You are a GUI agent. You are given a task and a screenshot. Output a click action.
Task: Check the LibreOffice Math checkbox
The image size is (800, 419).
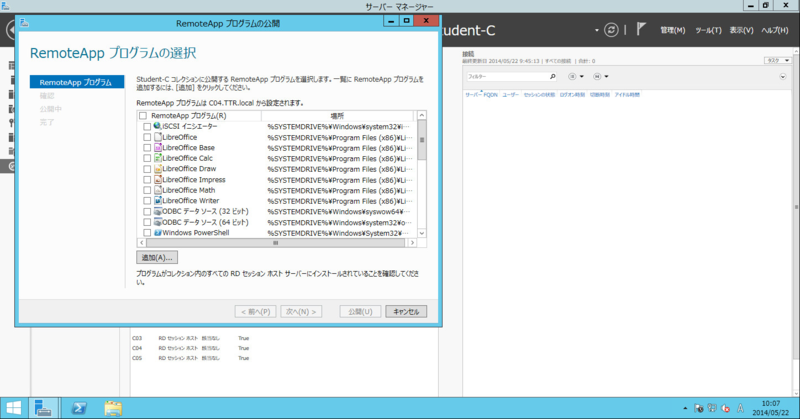(x=147, y=190)
